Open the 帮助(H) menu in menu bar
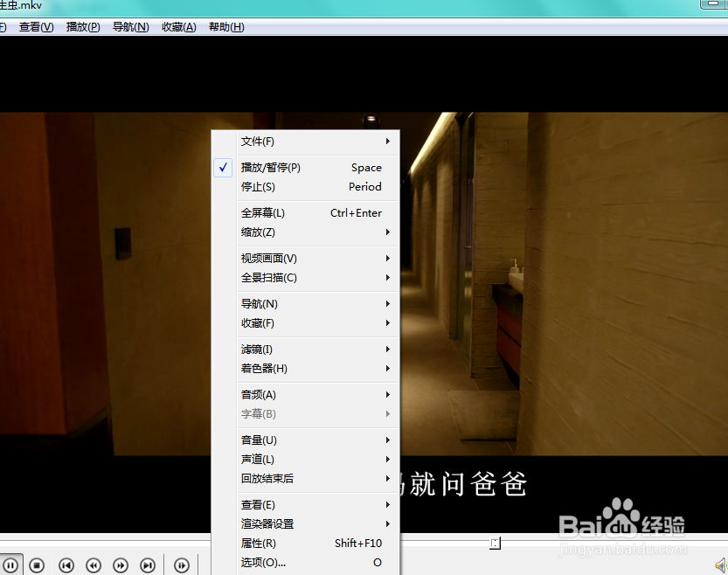 (226, 27)
